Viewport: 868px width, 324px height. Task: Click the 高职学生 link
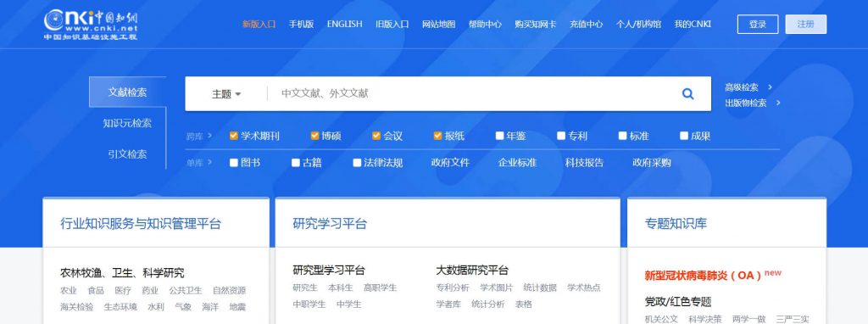coord(381,288)
